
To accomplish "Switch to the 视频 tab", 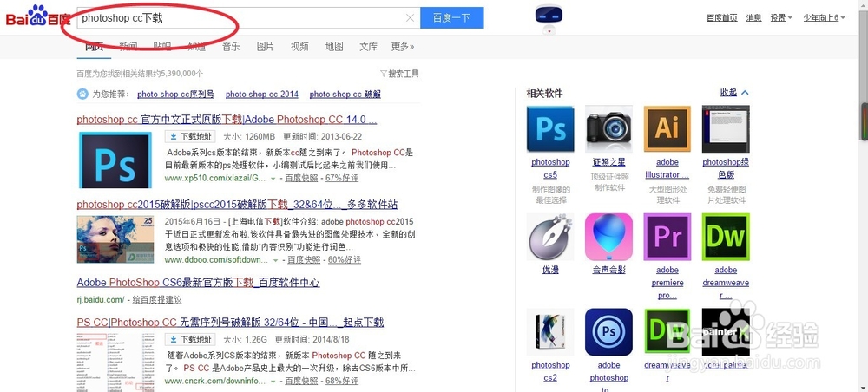I will click(x=299, y=47).
